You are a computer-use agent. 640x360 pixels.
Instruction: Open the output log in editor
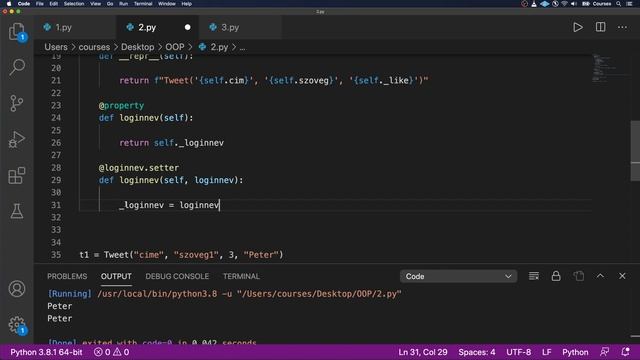[578, 276]
